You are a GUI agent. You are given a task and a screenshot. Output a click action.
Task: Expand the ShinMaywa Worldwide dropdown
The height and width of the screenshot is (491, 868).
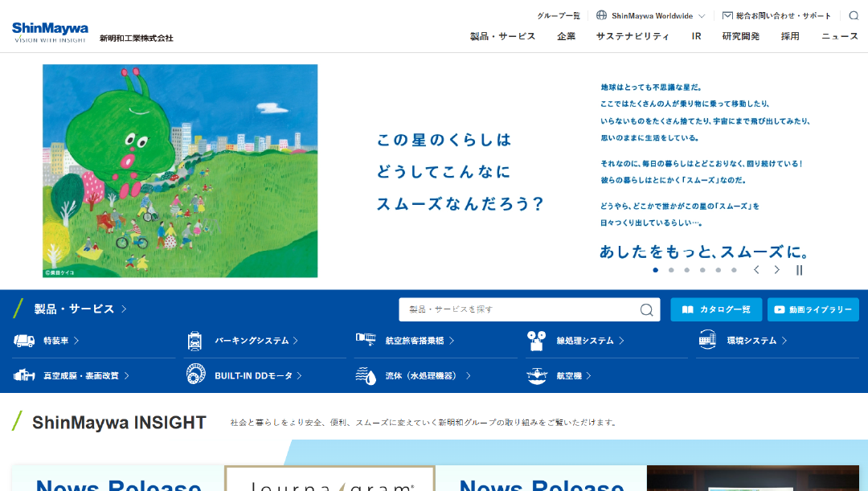(651, 15)
